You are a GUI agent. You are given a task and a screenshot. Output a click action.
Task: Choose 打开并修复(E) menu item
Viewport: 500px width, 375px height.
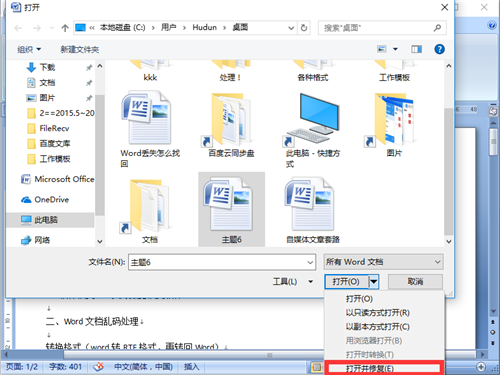coord(384,368)
